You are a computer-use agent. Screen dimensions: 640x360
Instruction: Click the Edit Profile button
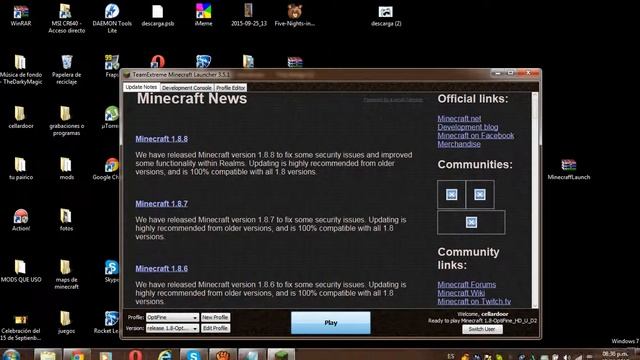(216, 328)
